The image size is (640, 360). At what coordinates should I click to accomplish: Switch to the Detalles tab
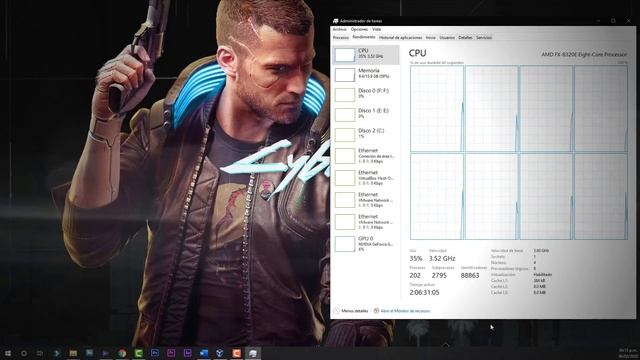tap(465, 38)
